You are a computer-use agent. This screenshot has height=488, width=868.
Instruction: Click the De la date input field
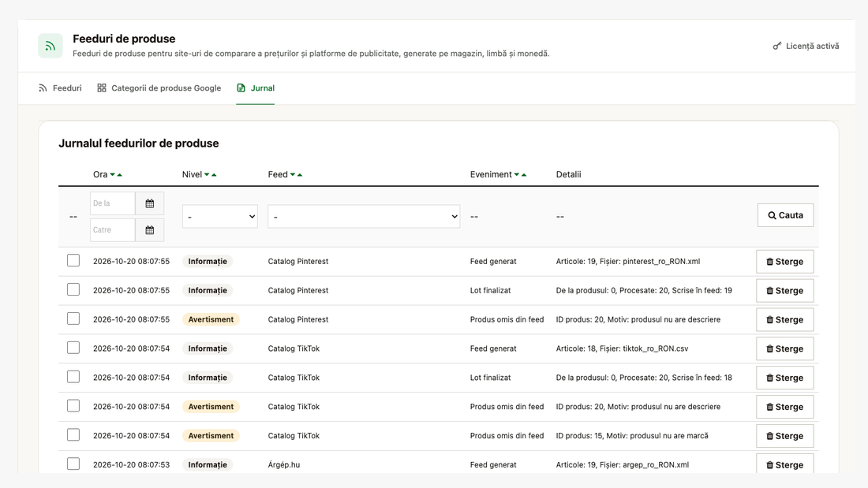[113, 203]
